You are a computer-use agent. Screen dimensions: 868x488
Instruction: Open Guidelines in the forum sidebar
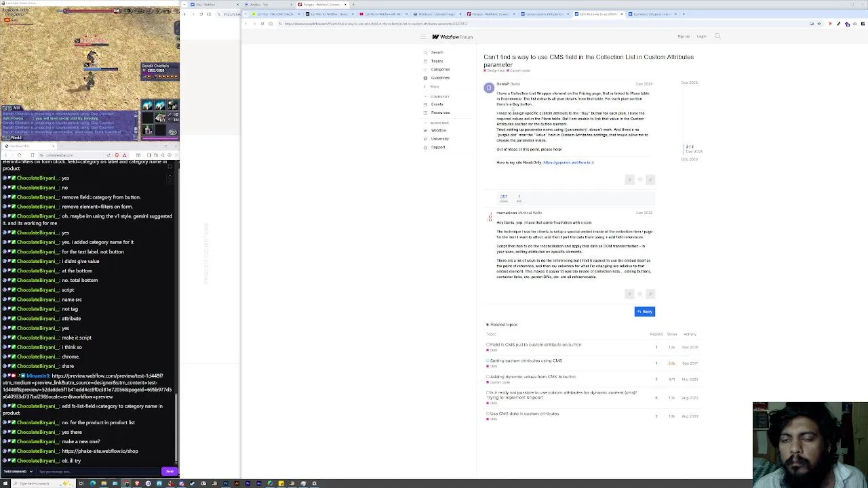pyautogui.click(x=439, y=78)
